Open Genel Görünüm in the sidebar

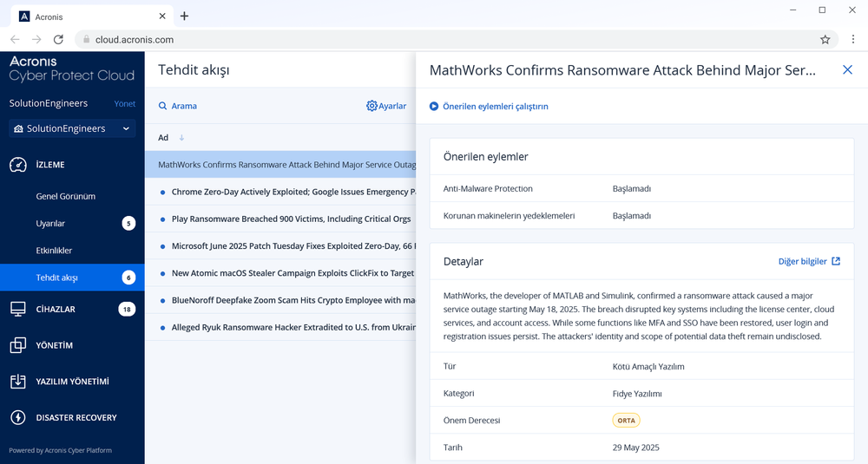(65, 196)
